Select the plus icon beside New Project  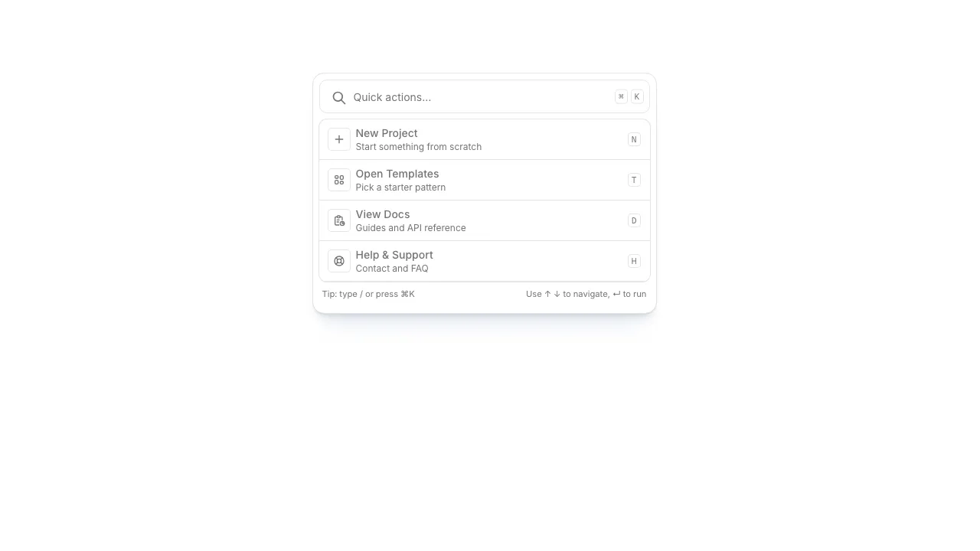(339, 139)
